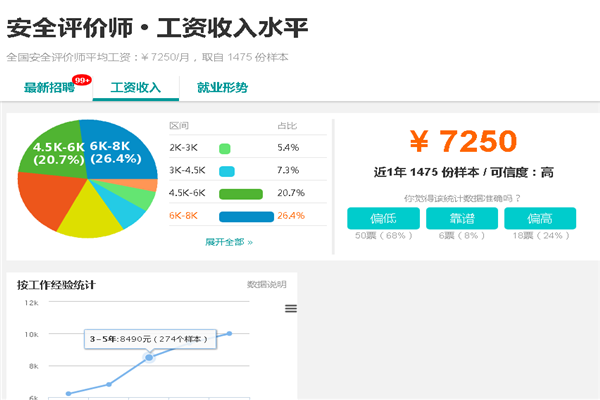Click the 3K-4.5K range label
Viewport: 600px width, 400px height.
point(187,170)
